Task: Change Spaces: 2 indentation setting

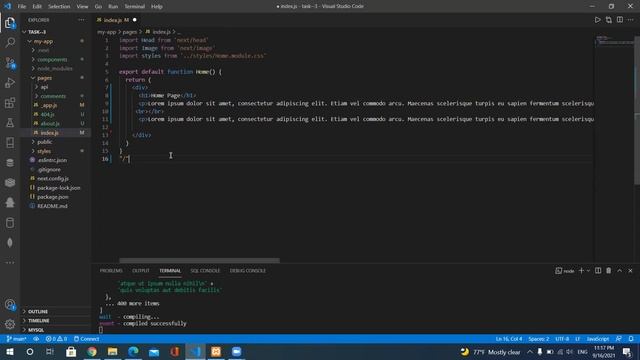Action: click(x=539, y=339)
